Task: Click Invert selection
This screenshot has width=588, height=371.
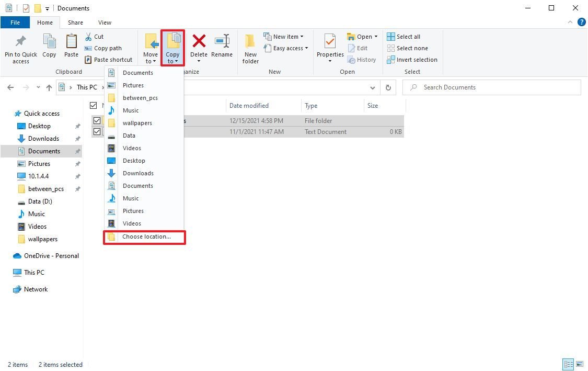Action: 412,60
